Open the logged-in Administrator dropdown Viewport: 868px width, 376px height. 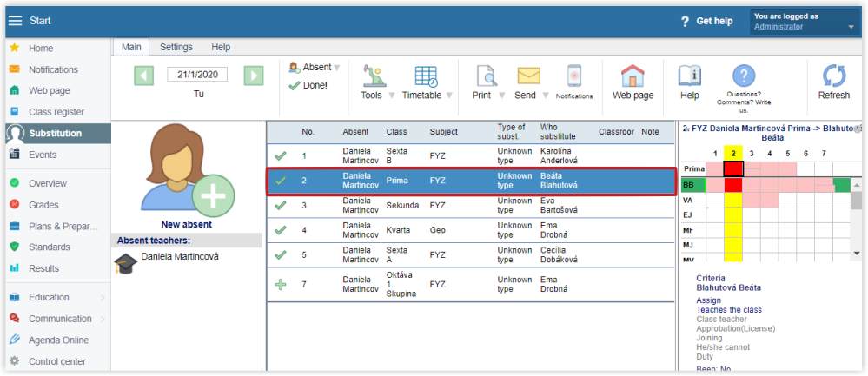[x=805, y=22]
